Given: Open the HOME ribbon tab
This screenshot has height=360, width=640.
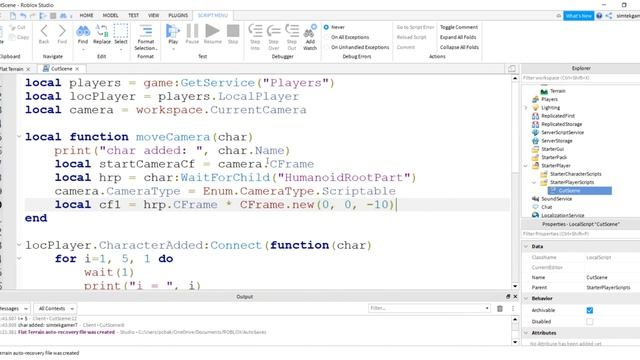Looking at the screenshot, I should [86, 16].
